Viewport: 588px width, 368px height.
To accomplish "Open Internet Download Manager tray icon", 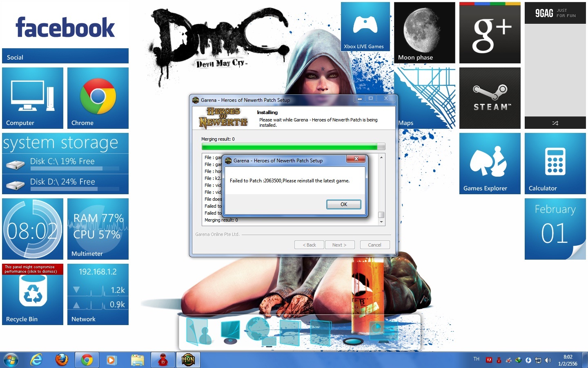I will [x=518, y=360].
